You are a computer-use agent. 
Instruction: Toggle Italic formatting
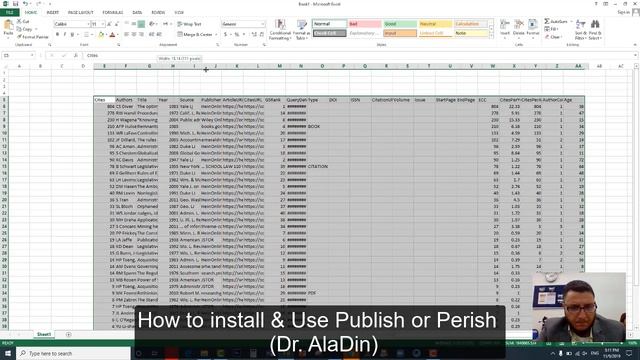(x=65, y=34)
